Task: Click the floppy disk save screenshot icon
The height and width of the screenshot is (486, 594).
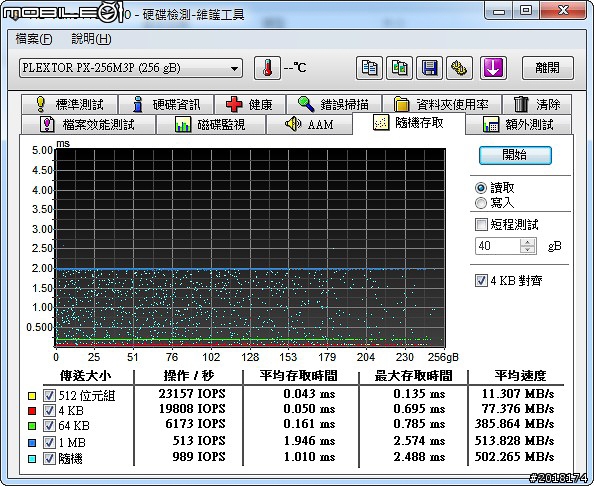Action: 429,68
